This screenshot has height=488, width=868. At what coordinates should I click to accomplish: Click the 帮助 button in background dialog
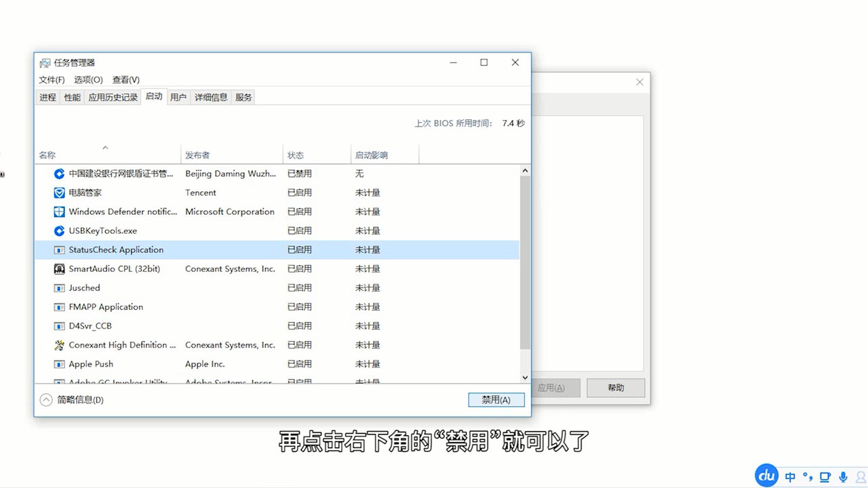click(x=615, y=388)
